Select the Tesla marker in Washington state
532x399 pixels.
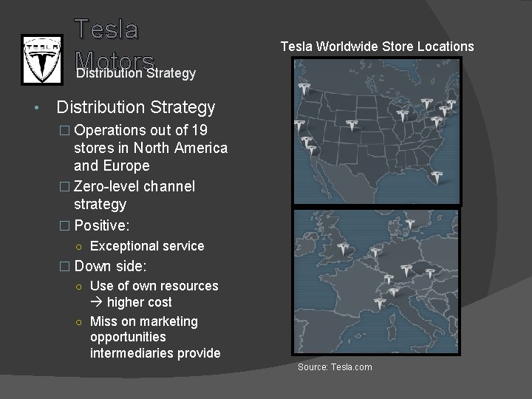pyautogui.click(x=304, y=89)
